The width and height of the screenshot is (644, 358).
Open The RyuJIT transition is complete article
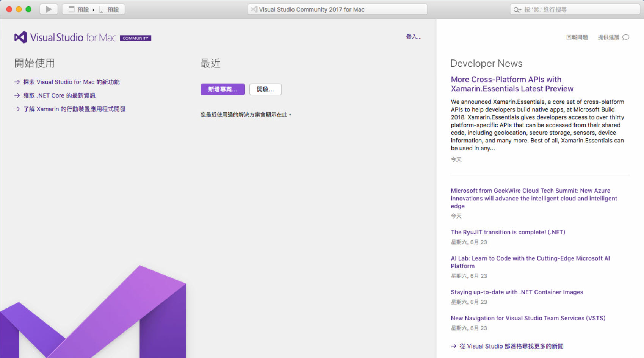pyautogui.click(x=508, y=232)
